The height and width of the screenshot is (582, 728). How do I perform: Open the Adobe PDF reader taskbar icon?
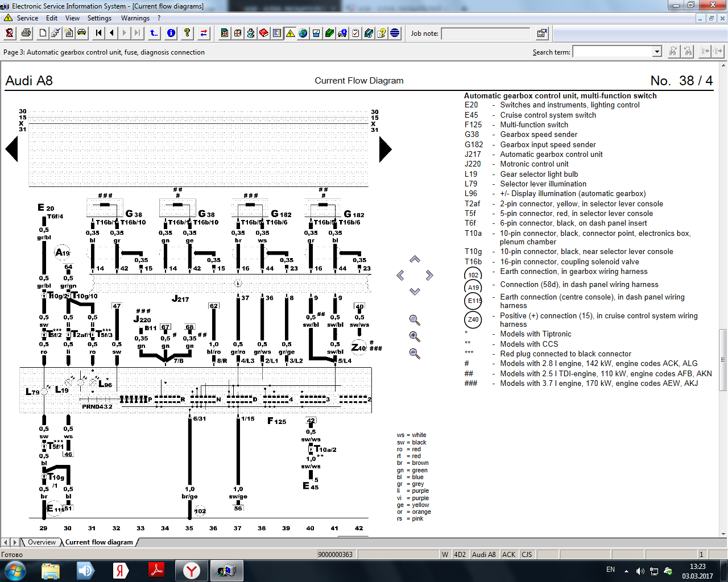156,570
